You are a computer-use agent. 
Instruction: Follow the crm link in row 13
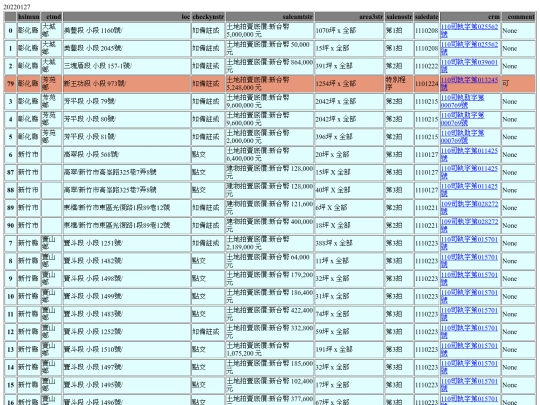point(469,349)
